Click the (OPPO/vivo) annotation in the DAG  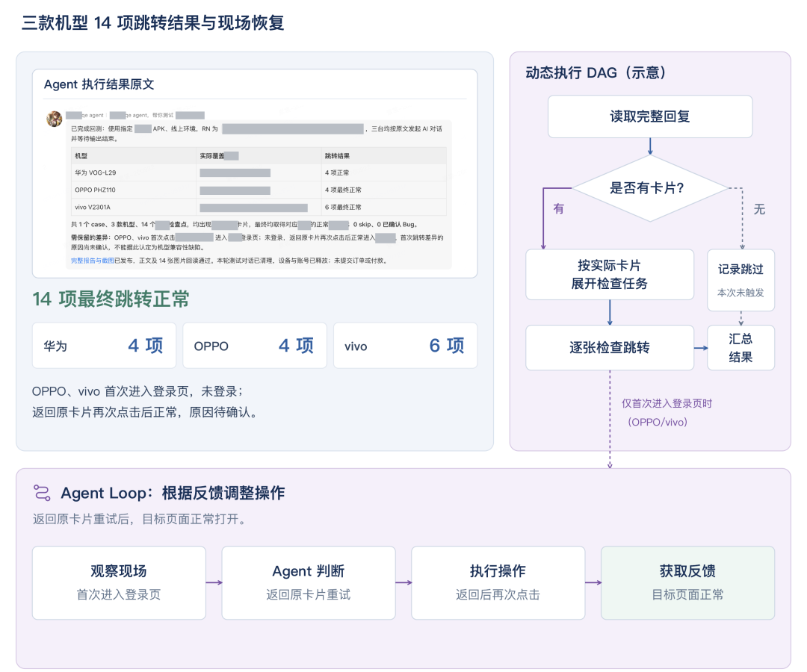coord(658,422)
